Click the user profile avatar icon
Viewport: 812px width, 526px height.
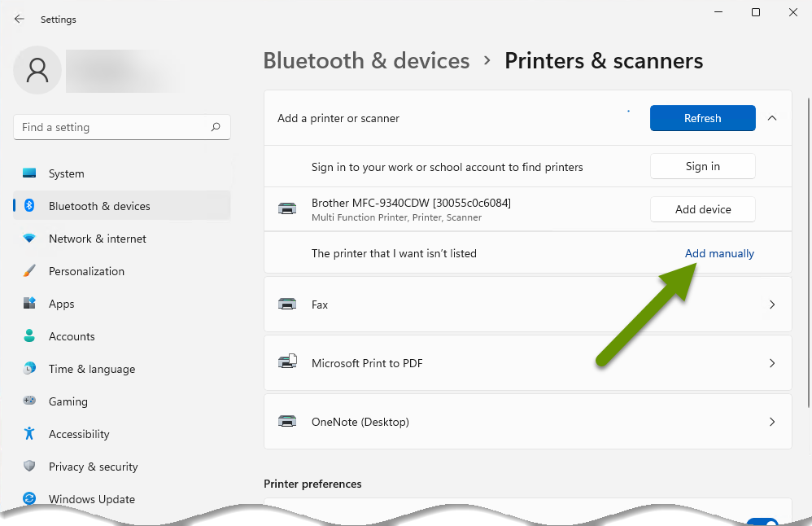[x=37, y=70]
